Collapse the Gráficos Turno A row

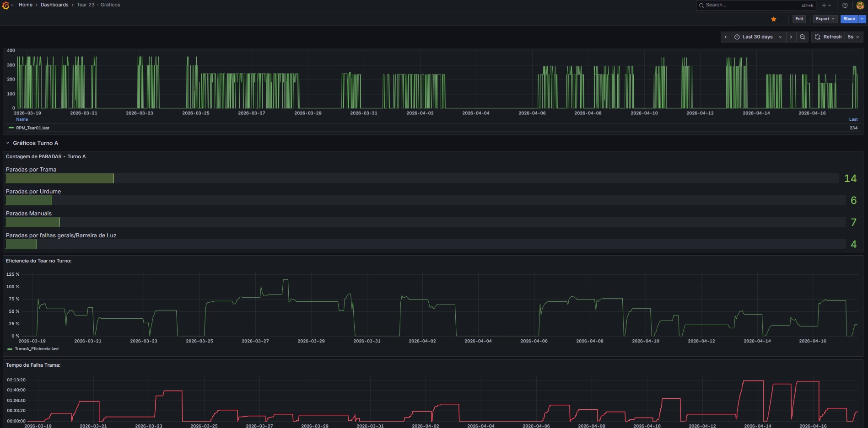click(x=8, y=143)
